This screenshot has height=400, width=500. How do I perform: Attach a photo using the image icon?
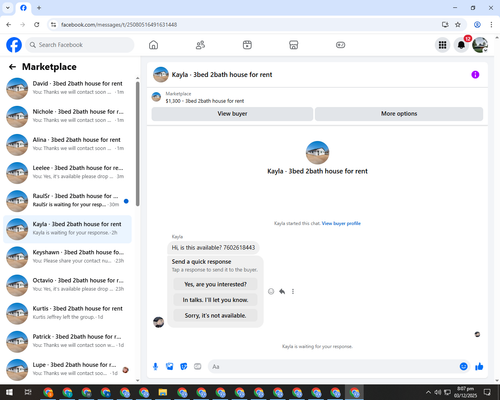pos(170,367)
